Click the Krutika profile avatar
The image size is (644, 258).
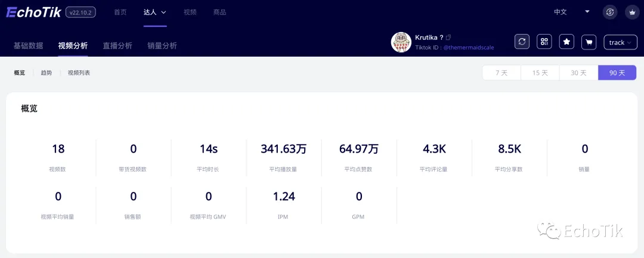401,42
